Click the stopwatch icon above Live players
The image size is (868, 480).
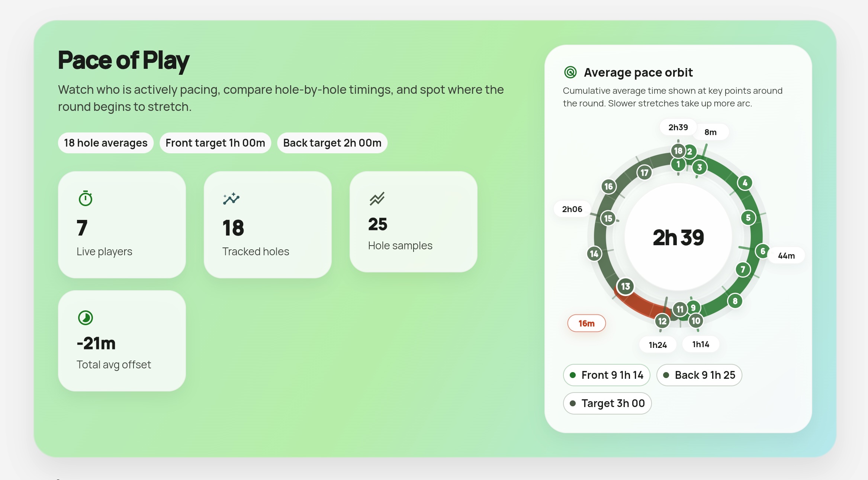click(x=85, y=198)
